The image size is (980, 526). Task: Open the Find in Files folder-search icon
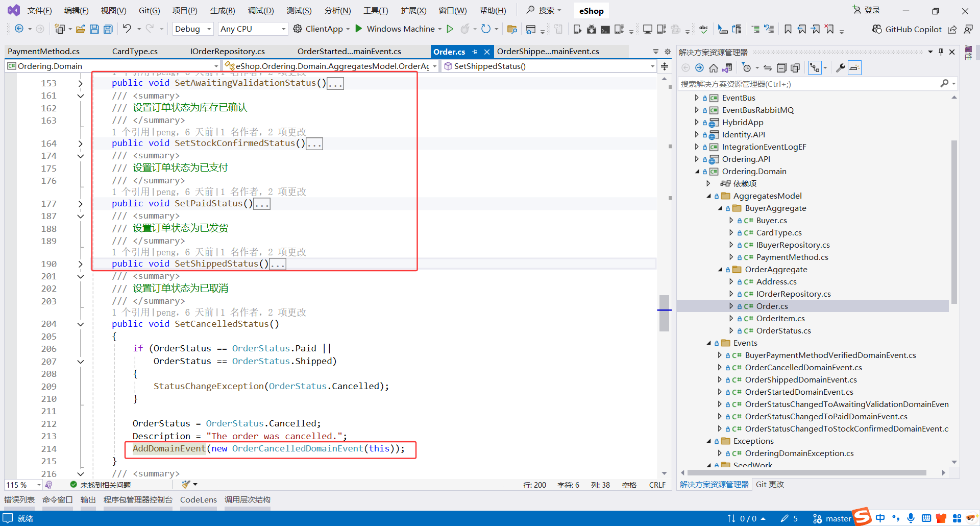click(512, 29)
